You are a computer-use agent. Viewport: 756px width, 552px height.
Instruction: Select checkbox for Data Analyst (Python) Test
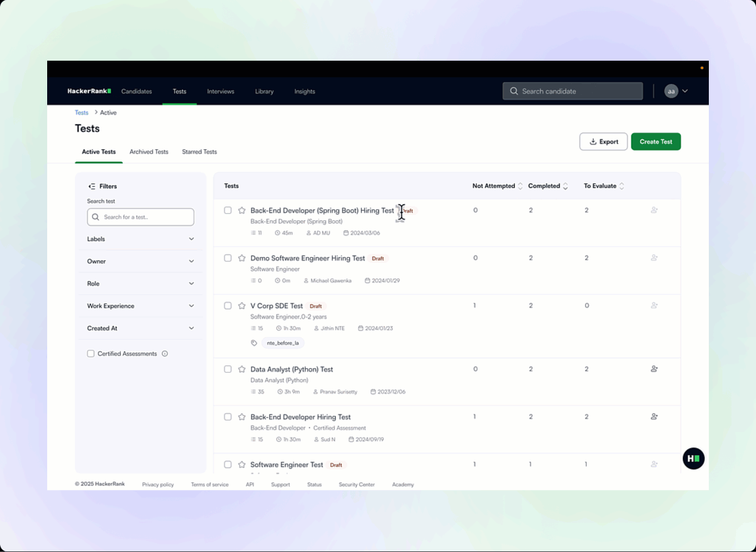228,369
